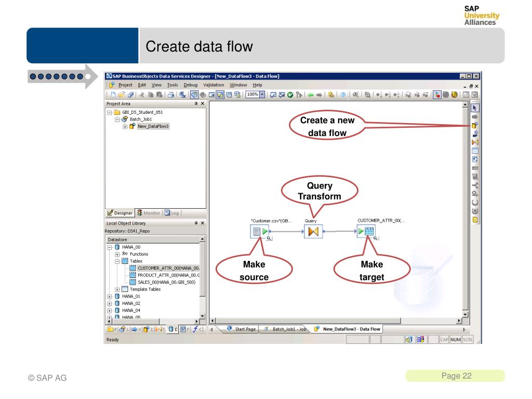This screenshot has width=532, height=399.
Task: Select PRODUCT_ATTR_00 table in the library
Action: click(165, 275)
